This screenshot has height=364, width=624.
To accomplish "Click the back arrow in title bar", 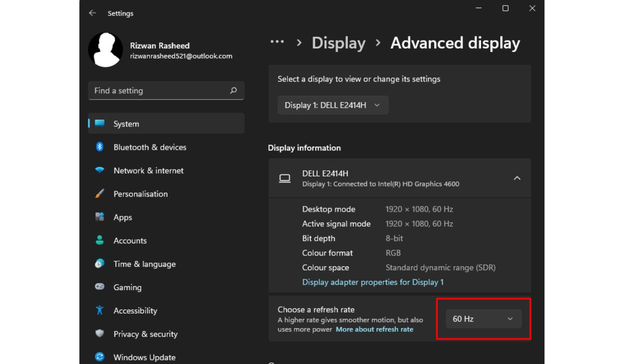I will click(93, 13).
